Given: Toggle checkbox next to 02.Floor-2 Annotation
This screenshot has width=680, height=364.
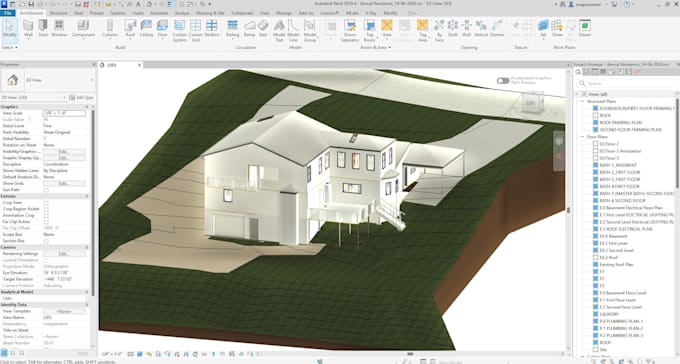Looking at the screenshot, I should (x=595, y=151).
